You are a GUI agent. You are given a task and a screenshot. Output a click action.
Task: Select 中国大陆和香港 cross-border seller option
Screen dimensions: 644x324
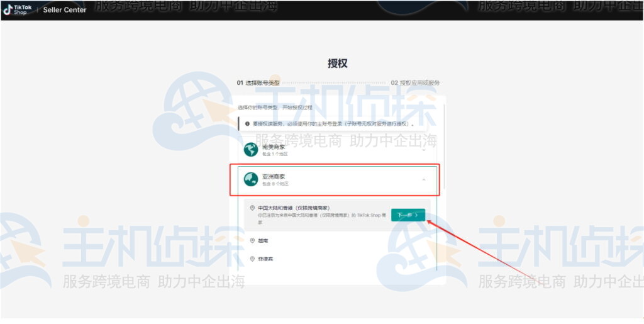337,215
